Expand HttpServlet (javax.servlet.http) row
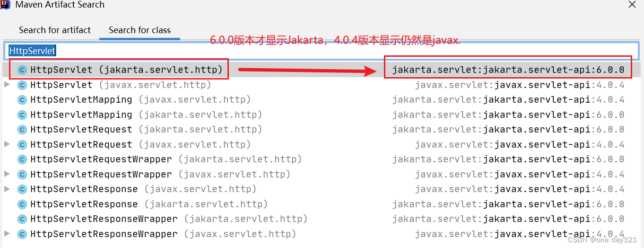This screenshot has height=248, width=644. coord(7,85)
